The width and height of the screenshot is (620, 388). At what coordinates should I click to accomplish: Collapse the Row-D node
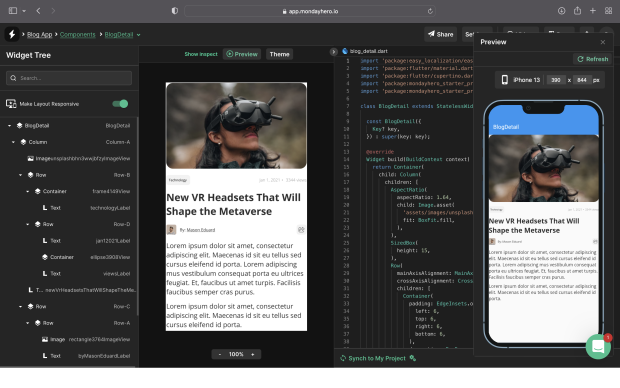tap(28, 224)
